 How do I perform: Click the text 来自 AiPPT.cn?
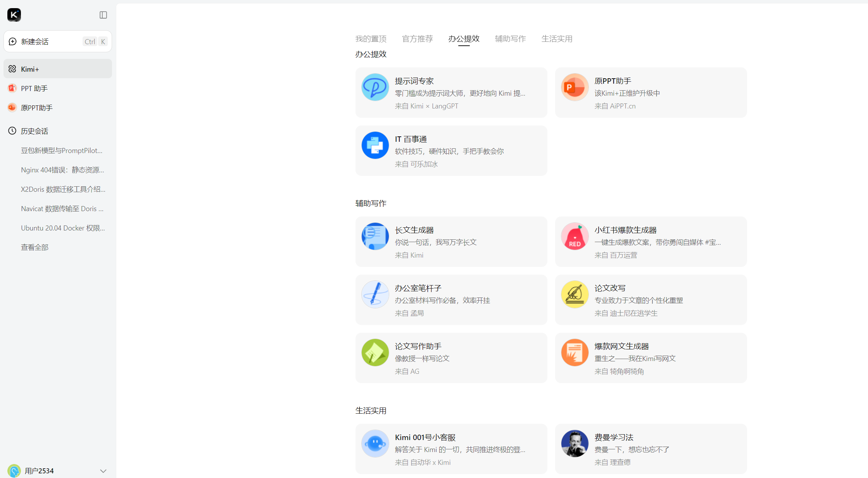click(615, 106)
